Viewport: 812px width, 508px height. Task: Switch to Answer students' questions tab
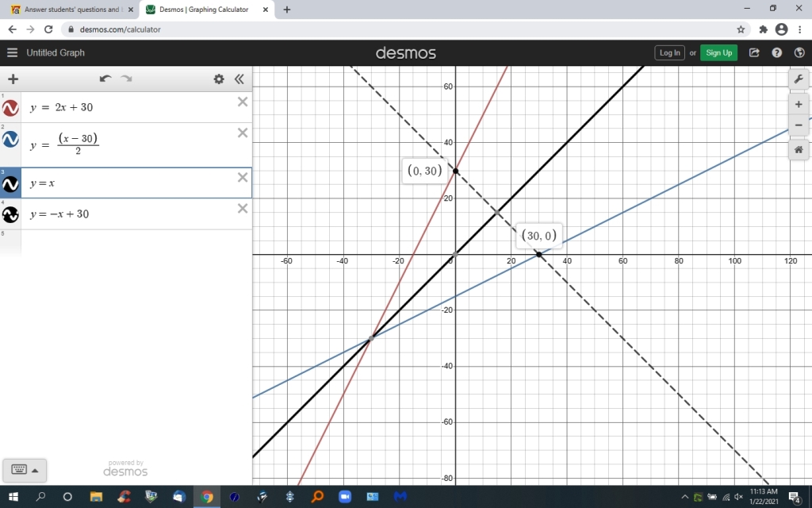71,10
